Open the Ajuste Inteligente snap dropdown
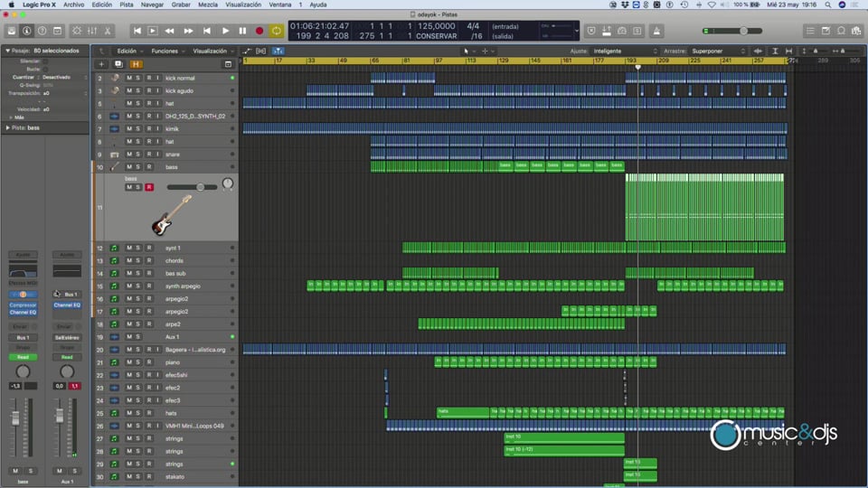The width and height of the screenshot is (868, 488). [x=625, y=51]
